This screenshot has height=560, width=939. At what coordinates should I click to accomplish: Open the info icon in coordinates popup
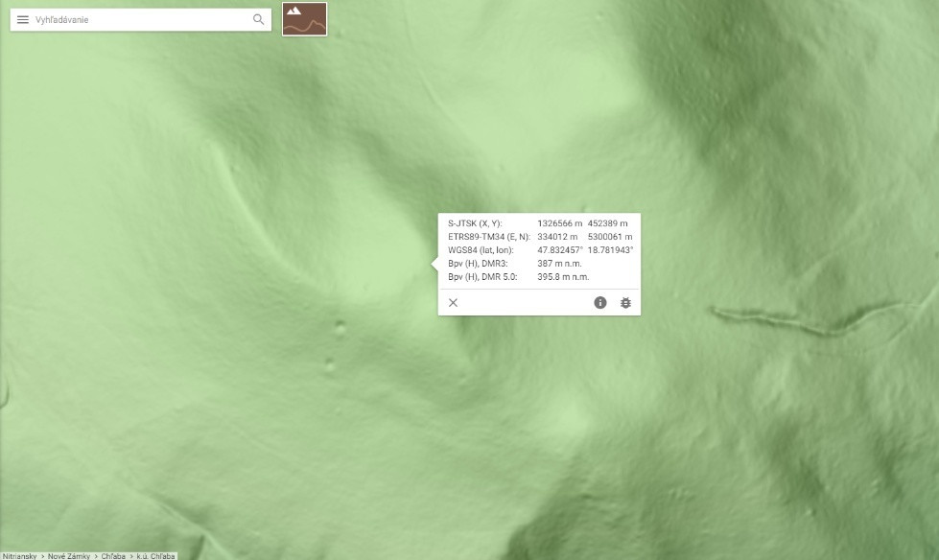(600, 303)
